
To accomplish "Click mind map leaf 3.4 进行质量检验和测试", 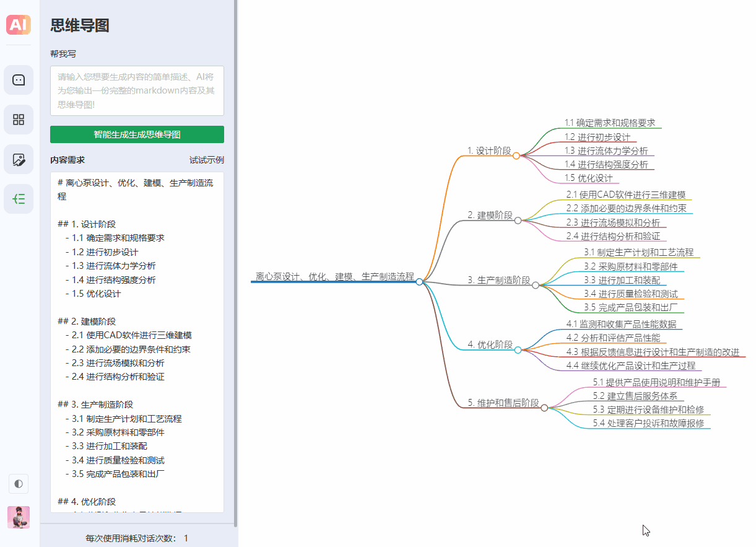I will [x=631, y=294].
